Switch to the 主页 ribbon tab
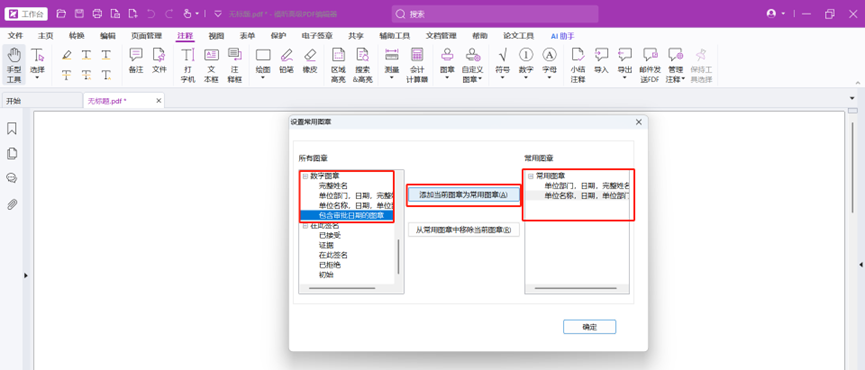The height and width of the screenshot is (370, 865). click(46, 36)
